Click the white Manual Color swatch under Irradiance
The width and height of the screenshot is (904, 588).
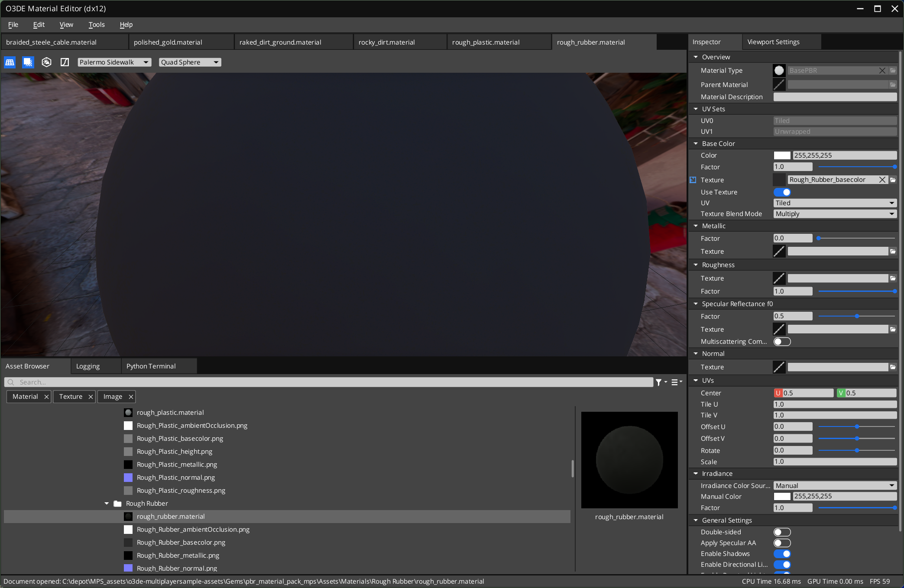pyautogui.click(x=782, y=496)
